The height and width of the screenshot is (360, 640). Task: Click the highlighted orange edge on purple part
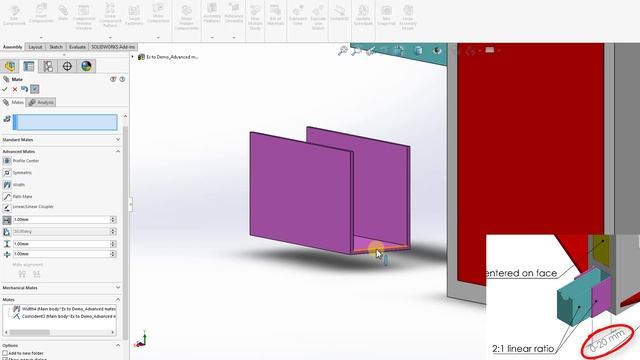click(x=380, y=247)
